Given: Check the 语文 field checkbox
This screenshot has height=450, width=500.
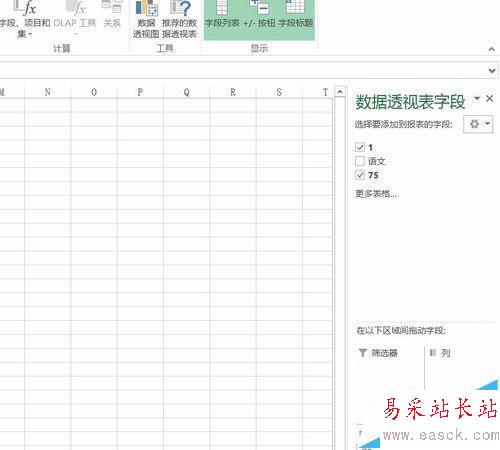Looking at the screenshot, I should [360, 161].
